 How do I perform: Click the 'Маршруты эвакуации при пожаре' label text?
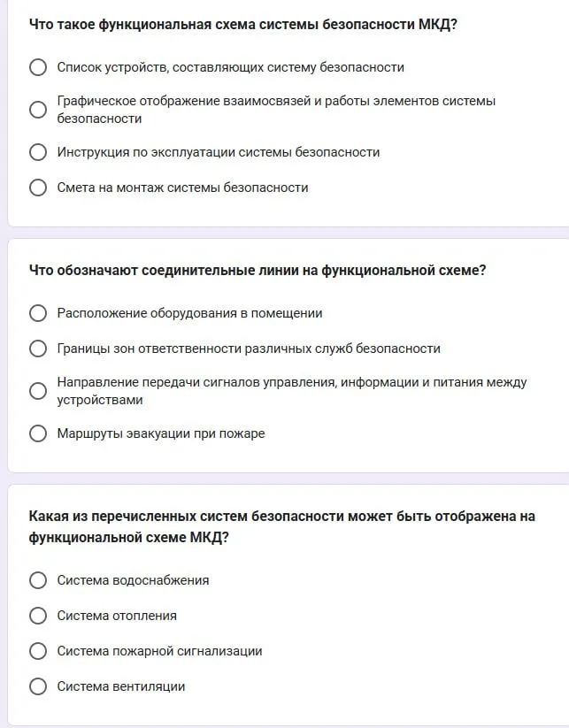(161, 433)
